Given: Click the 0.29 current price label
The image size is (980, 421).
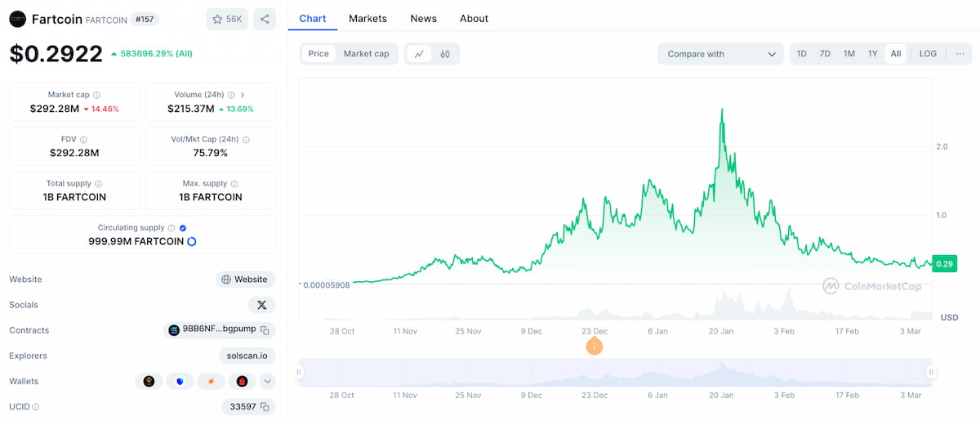Looking at the screenshot, I should point(944,263).
